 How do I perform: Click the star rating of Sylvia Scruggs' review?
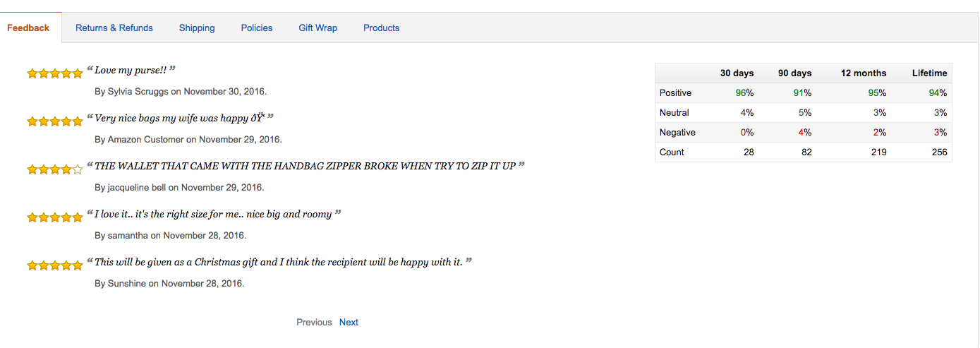click(x=55, y=73)
